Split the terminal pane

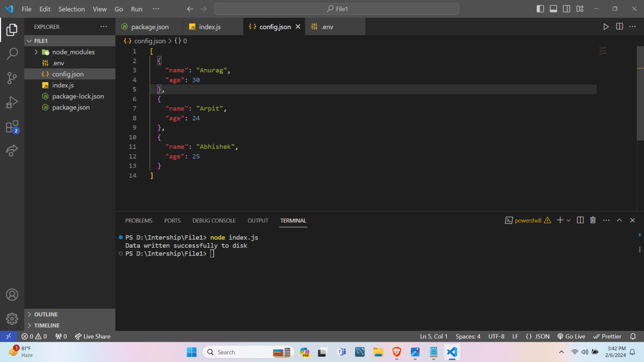pos(580,220)
